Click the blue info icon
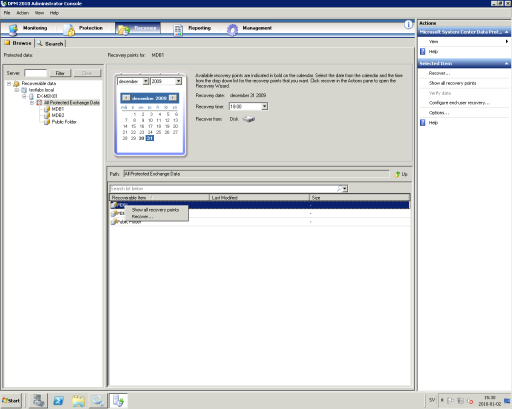Screen dimensions: 512x409 408,24
